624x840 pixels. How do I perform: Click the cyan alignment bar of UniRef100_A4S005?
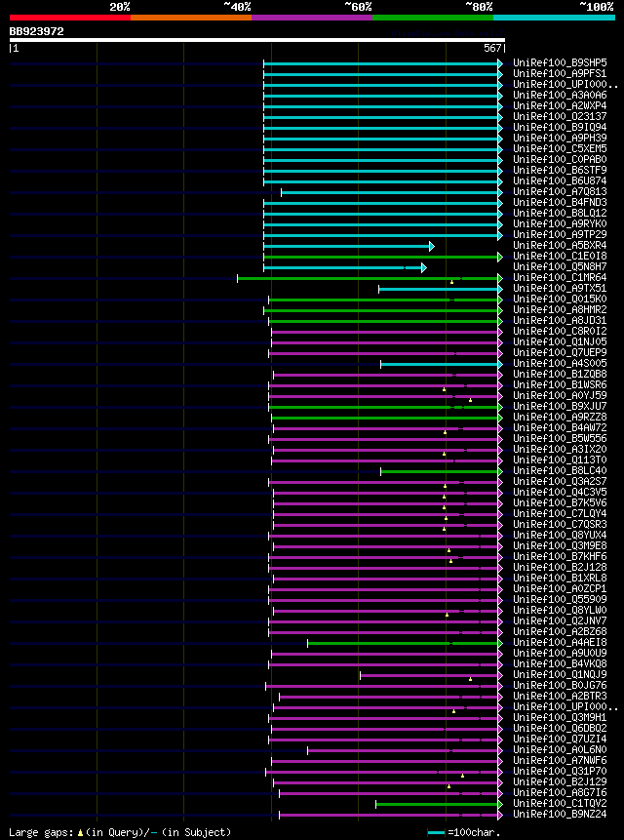coord(442,364)
